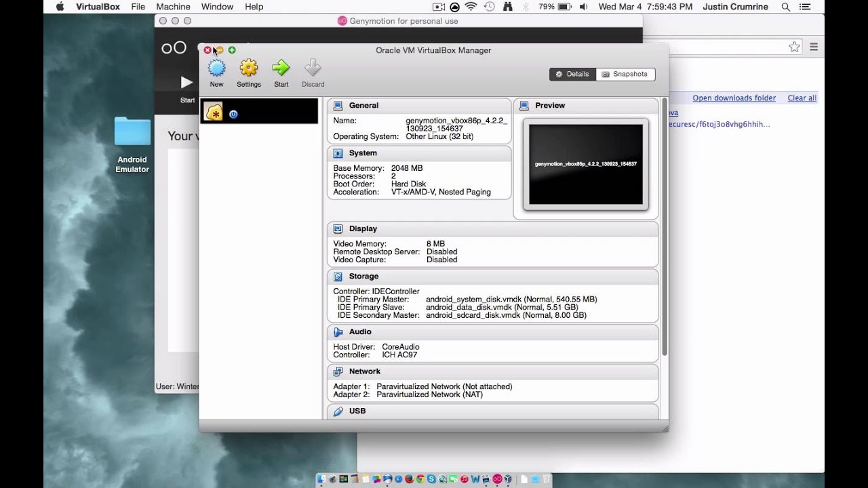Switch to the Details view
868x488 pixels.
pyautogui.click(x=572, y=74)
